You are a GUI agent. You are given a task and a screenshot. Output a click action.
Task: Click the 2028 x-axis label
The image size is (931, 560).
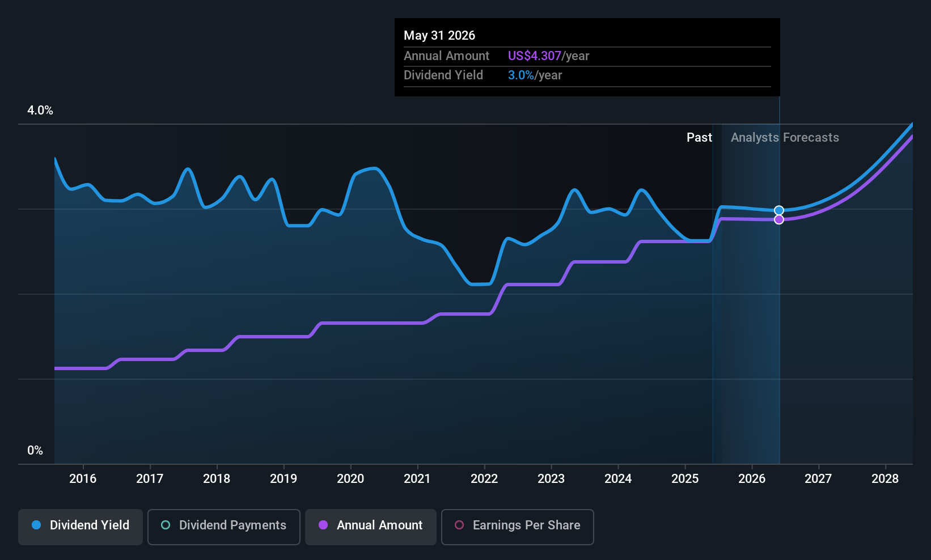click(x=885, y=479)
